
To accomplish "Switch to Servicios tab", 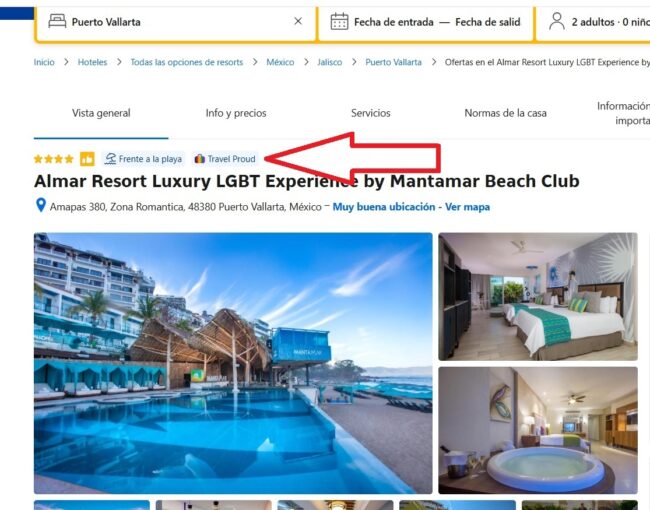I will pos(371,113).
